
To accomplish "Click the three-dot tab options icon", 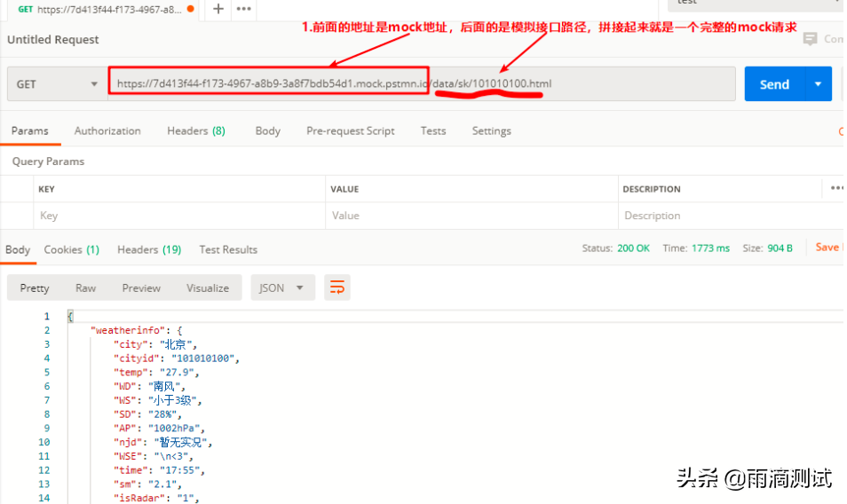I will pyautogui.click(x=242, y=8).
